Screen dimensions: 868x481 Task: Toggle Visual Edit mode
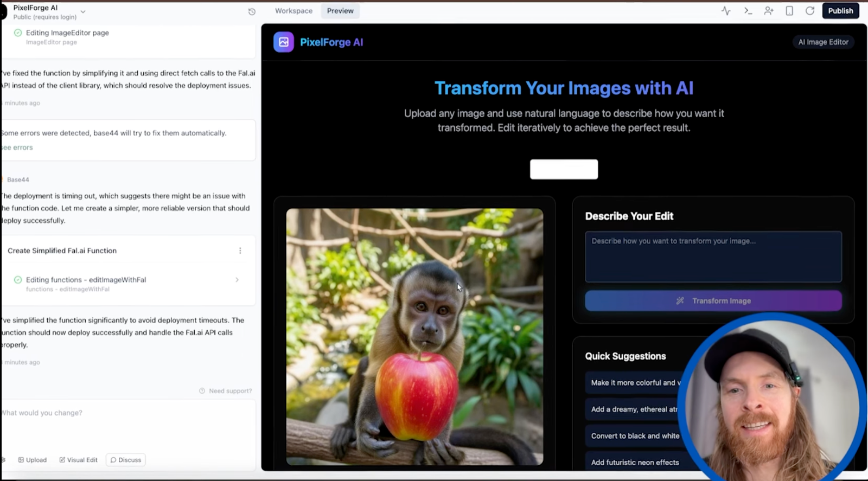tap(79, 460)
